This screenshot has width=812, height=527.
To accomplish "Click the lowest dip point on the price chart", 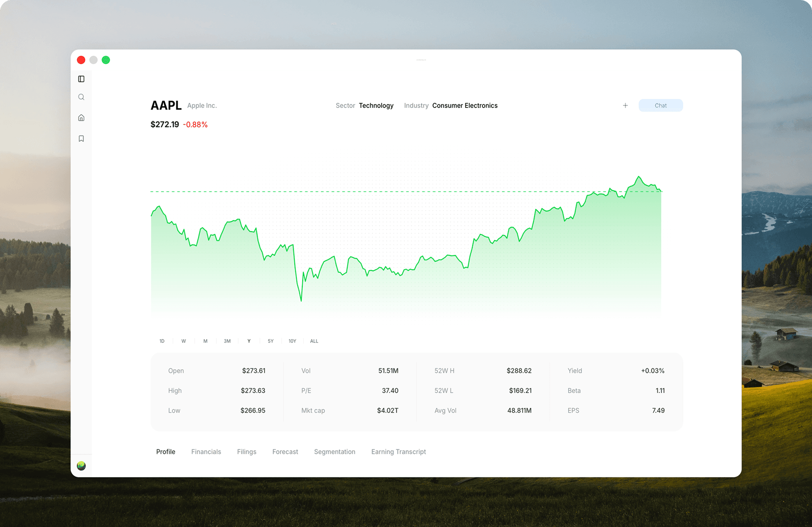I will [301, 300].
